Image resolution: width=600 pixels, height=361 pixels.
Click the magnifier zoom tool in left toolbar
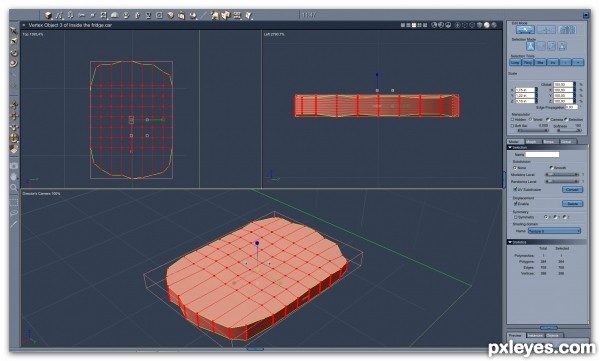(13, 188)
